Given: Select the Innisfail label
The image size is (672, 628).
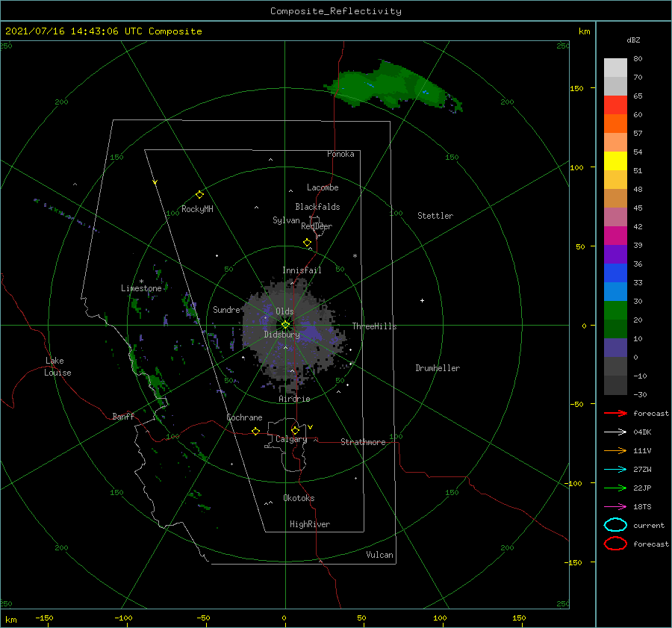Looking at the screenshot, I should pyautogui.click(x=302, y=270).
